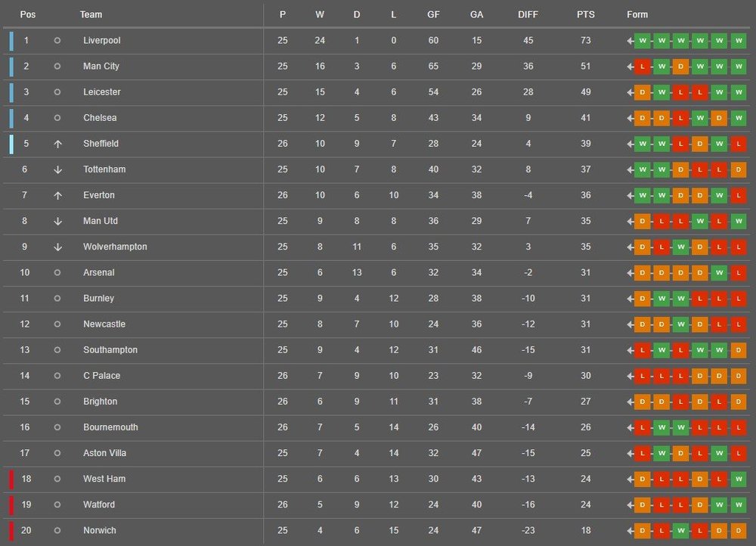Image resolution: width=756 pixels, height=546 pixels.
Task: Expand Watford's form with left arrow
Action: 630,504
